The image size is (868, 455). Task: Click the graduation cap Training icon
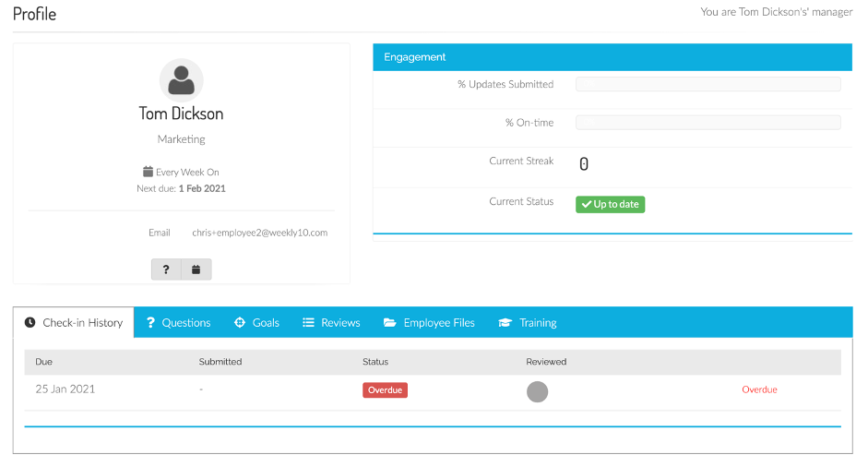tap(505, 323)
